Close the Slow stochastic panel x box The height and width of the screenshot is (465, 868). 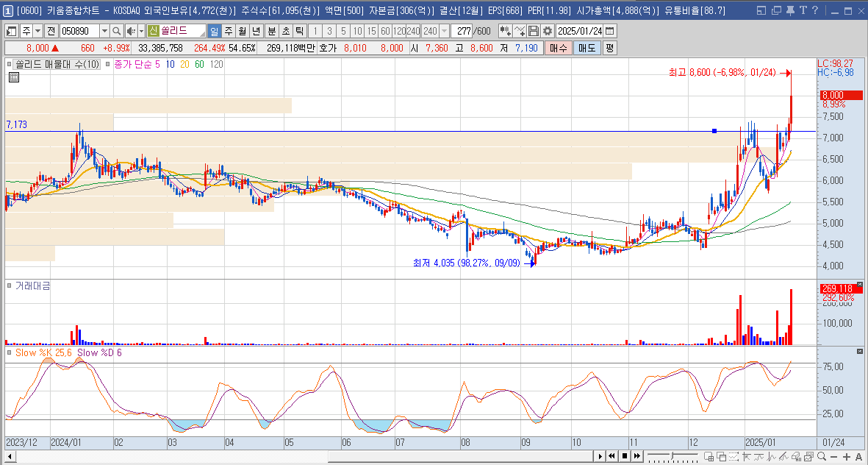[x=859, y=352]
